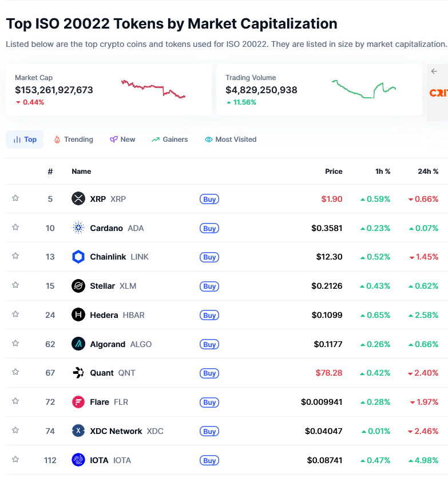Screen dimensions: 448x478
Task: Toggle watchlist star for Chainlink
Action: click(15, 256)
